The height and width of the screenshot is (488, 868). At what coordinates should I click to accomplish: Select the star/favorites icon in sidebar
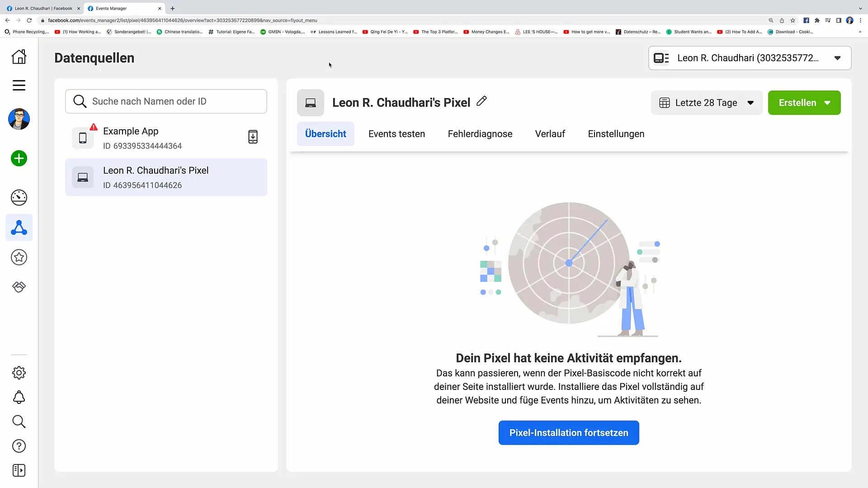[19, 258]
